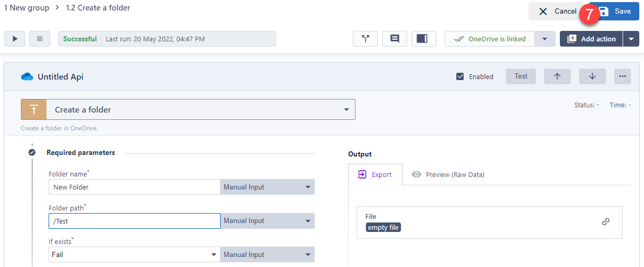Toggle the side panel layout icon
This screenshot has width=644, height=267.
423,39
